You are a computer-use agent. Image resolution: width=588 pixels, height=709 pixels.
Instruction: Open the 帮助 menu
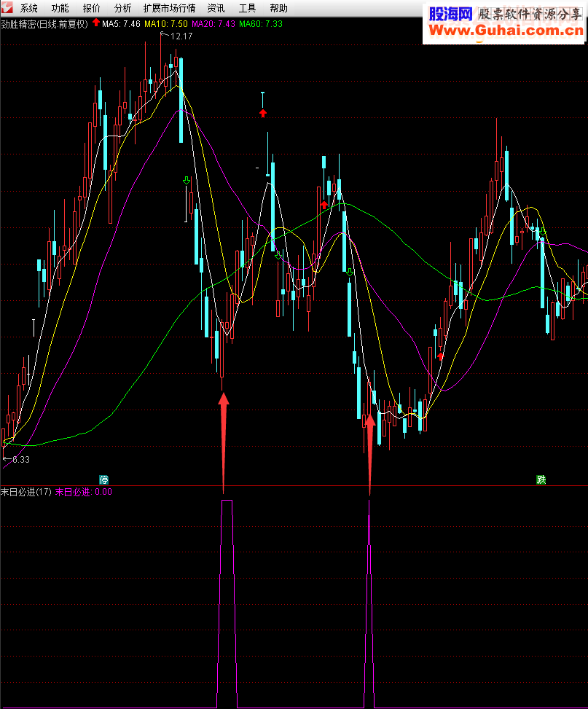coord(278,8)
